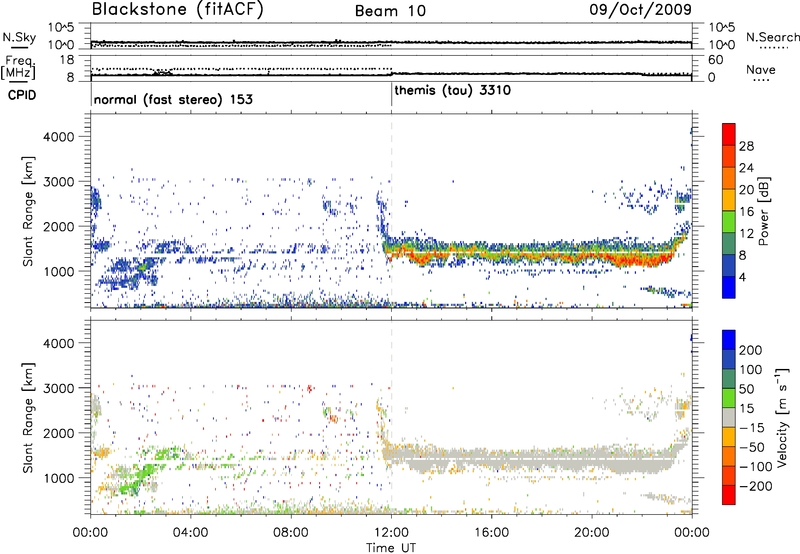Click the '60' Nave axis tick

[x=715, y=60]
